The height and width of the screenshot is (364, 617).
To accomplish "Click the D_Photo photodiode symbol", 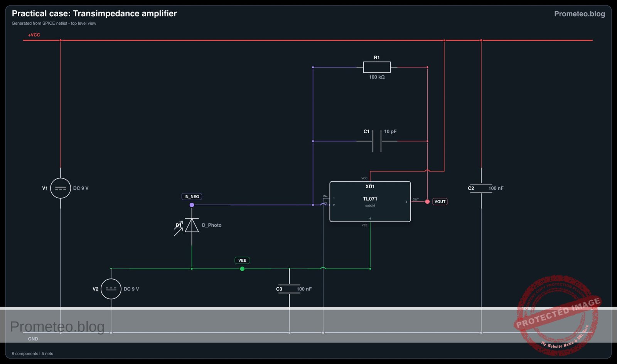I will (x=192, y=225).
